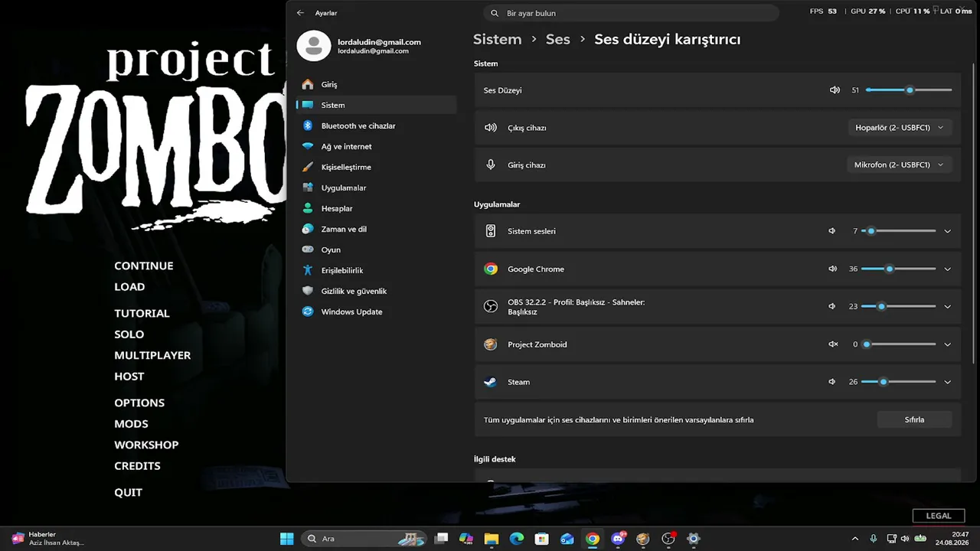Click the Bir ayar bulun search field
The width and height of the screenshot is (980, 551).
pyautogui.click(x=631, y=13)
